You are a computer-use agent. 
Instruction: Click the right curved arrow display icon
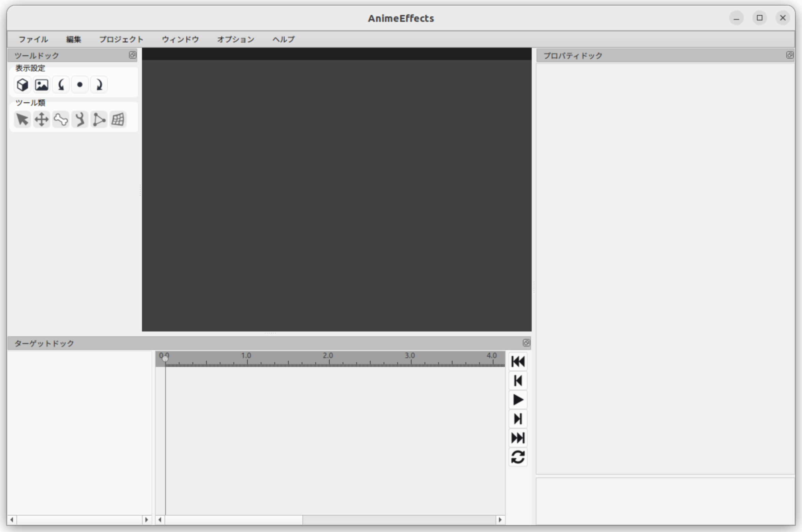[99, 85]
